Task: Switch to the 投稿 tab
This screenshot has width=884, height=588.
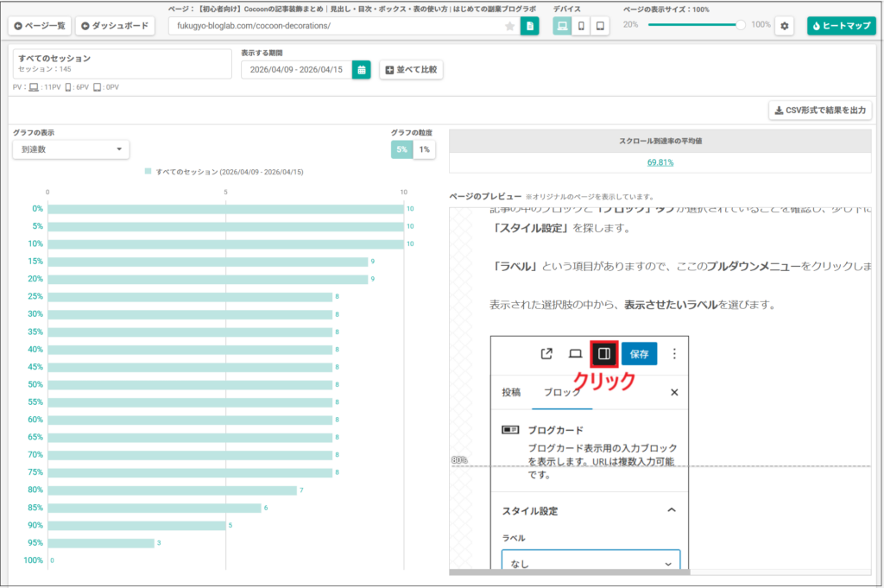Action: 511,392
